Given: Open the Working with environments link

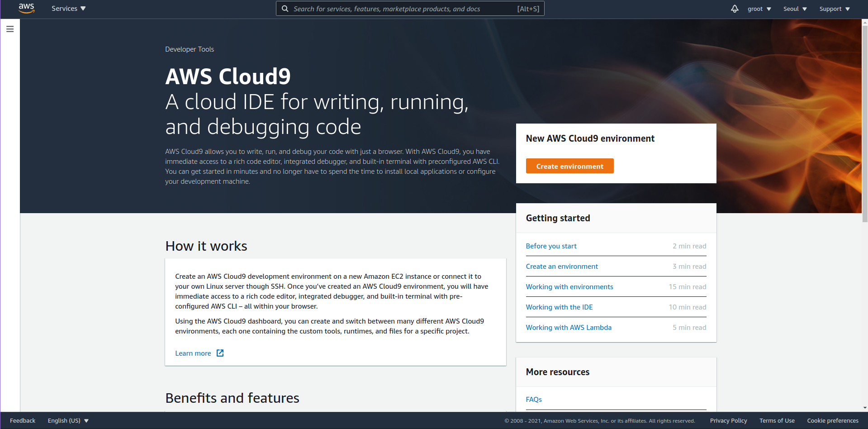Looking at the screenshot, I should (569, 286).
